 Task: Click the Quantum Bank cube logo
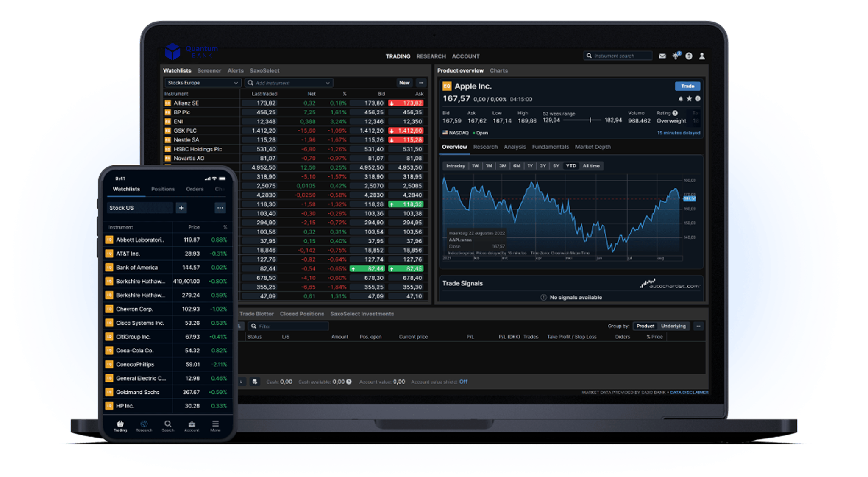[172, 51]
